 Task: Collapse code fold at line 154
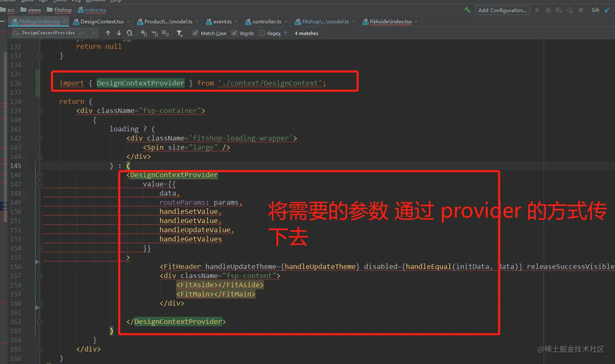(x=40, y=249)
